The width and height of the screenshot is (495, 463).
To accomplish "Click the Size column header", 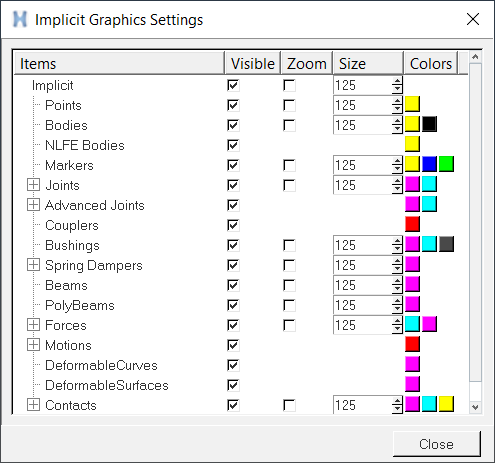I will click(x=368, y=63).
